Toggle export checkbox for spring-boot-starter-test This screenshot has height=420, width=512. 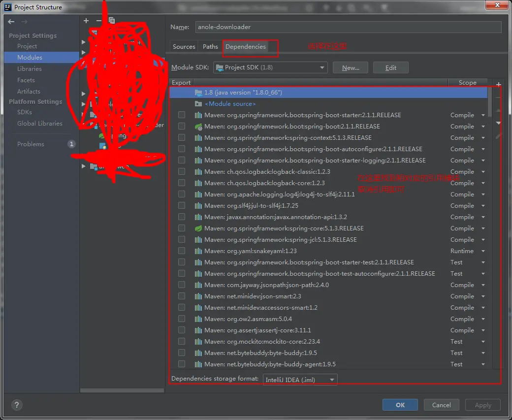(182, 262)
